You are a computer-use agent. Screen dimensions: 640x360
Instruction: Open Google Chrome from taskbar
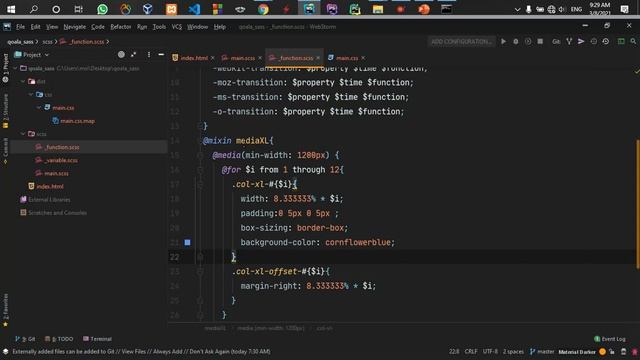point(263,9)
